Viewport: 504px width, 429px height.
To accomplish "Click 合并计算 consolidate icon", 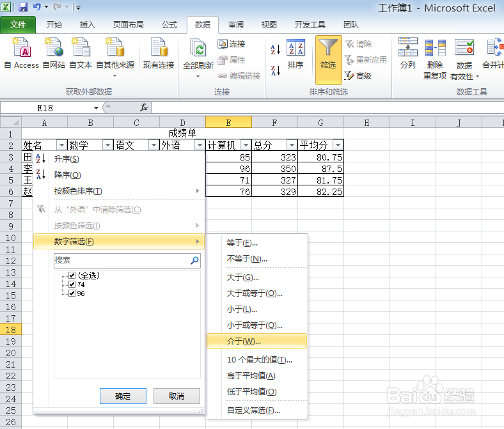I will pos(494,53).
